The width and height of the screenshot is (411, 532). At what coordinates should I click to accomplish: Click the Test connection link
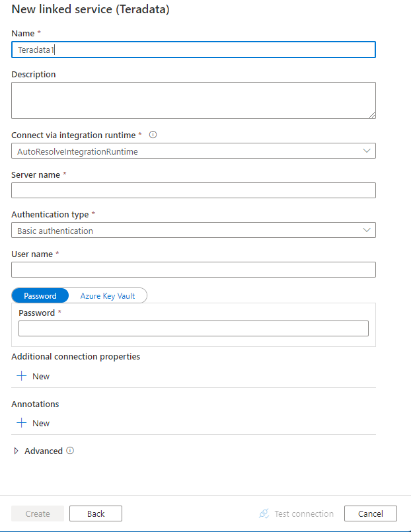click(304, 513)
